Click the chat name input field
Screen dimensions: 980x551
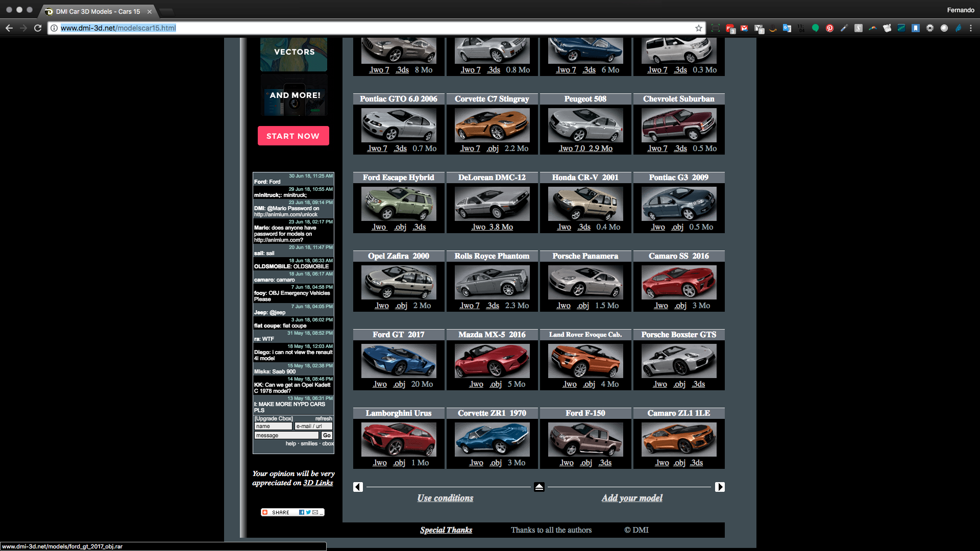click(x=273, y=426)
